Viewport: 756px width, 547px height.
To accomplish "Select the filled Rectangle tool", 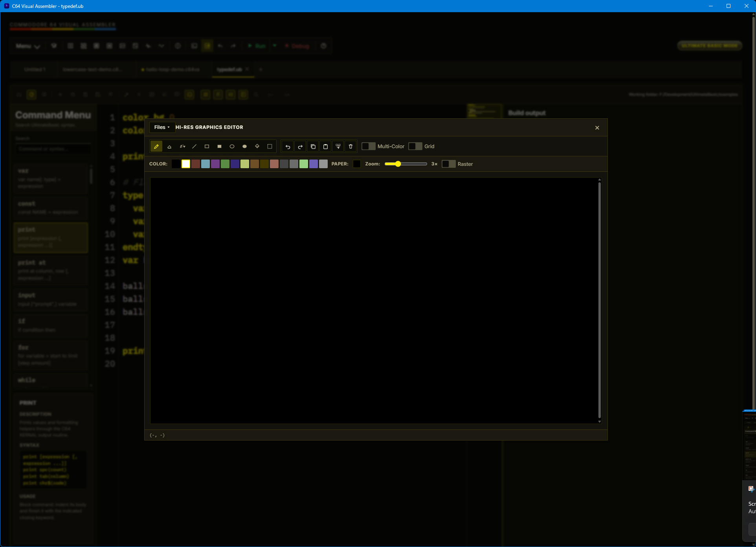I will [x=219, y=147].
